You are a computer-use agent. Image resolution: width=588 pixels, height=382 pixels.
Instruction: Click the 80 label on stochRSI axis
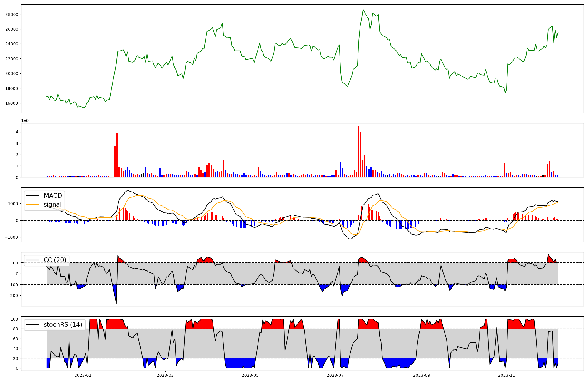click(16, 329)
